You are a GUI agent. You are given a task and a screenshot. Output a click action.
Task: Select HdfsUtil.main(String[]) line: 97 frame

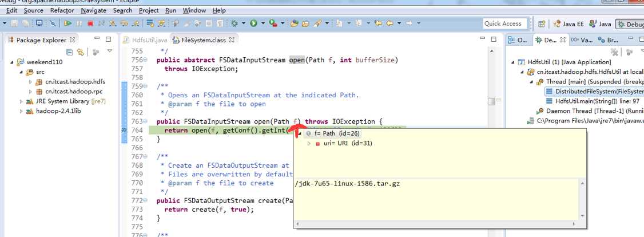(594, 101)
